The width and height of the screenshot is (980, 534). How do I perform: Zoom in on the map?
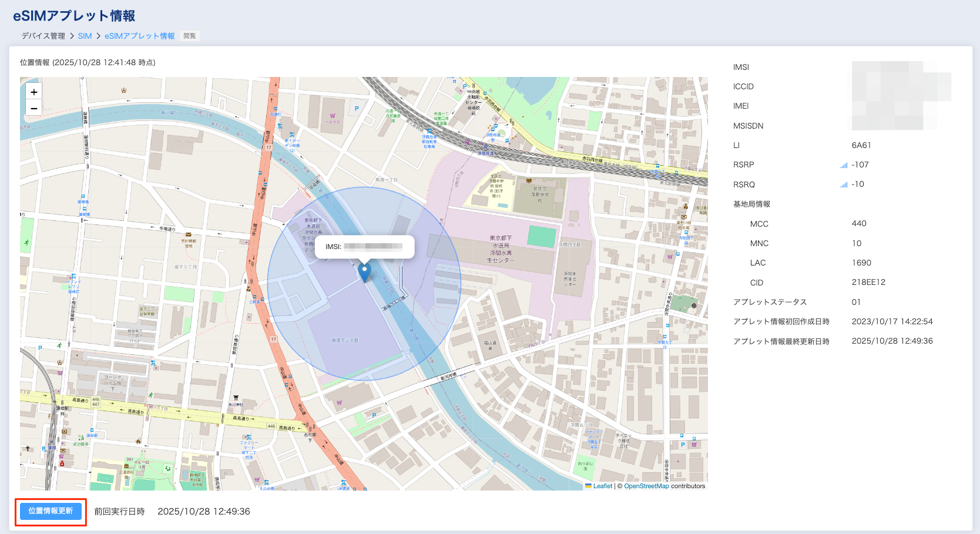click(x=34, y=92)
